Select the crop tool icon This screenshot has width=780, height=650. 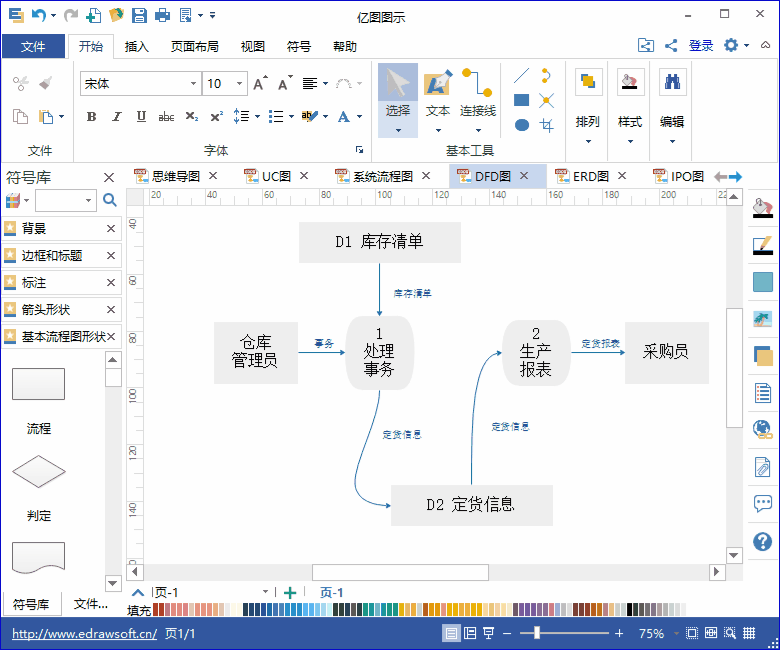coord(546,125)
